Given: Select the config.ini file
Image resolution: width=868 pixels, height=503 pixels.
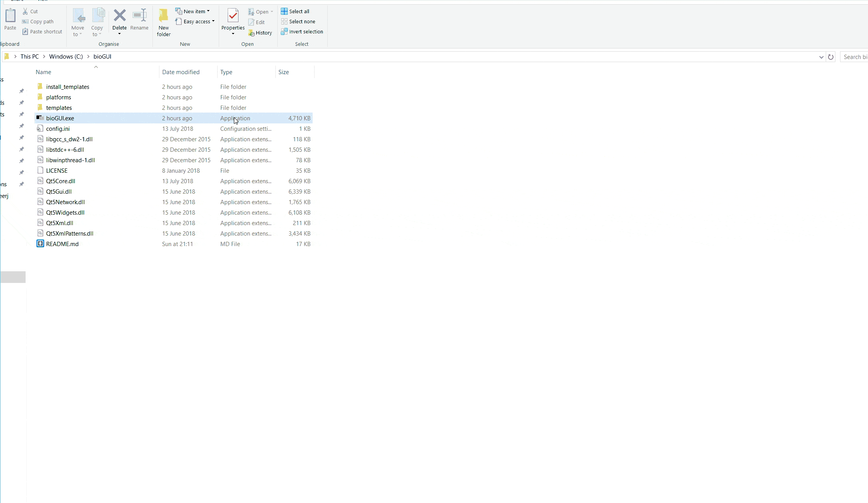Looking at the screenshot, I should pos(58,129).
